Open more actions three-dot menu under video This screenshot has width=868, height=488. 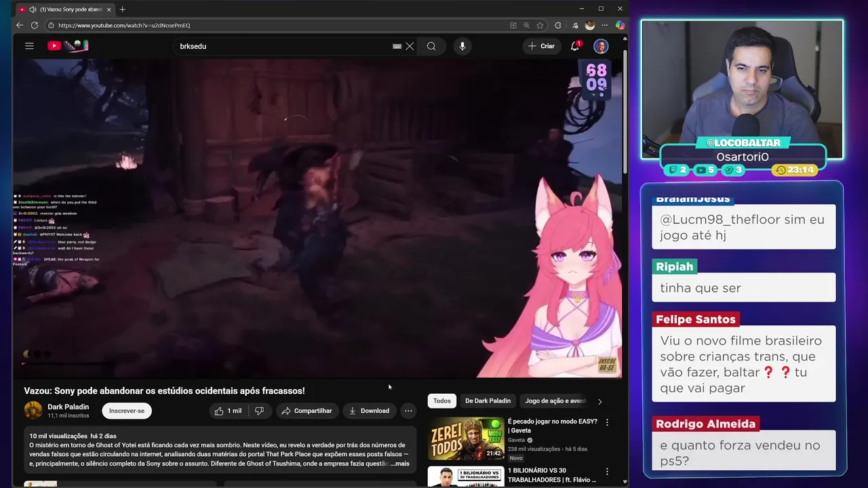[x=408, y=411]
